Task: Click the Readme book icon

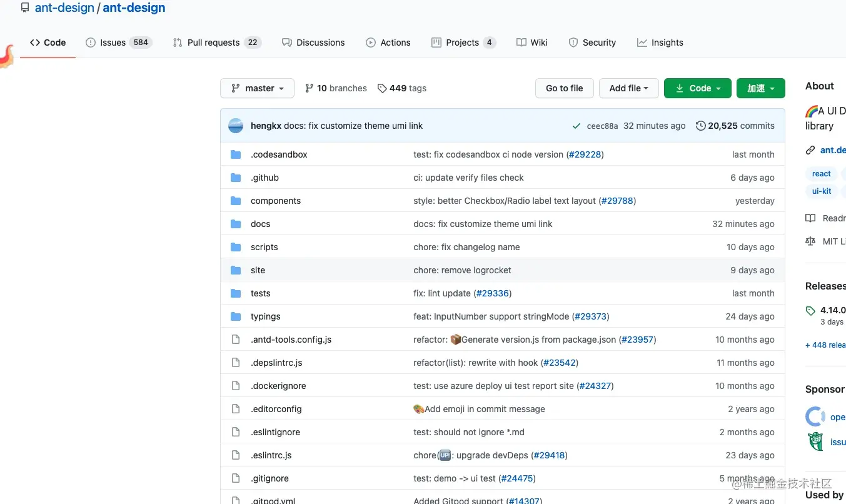Action: click(x=810, y=218)
